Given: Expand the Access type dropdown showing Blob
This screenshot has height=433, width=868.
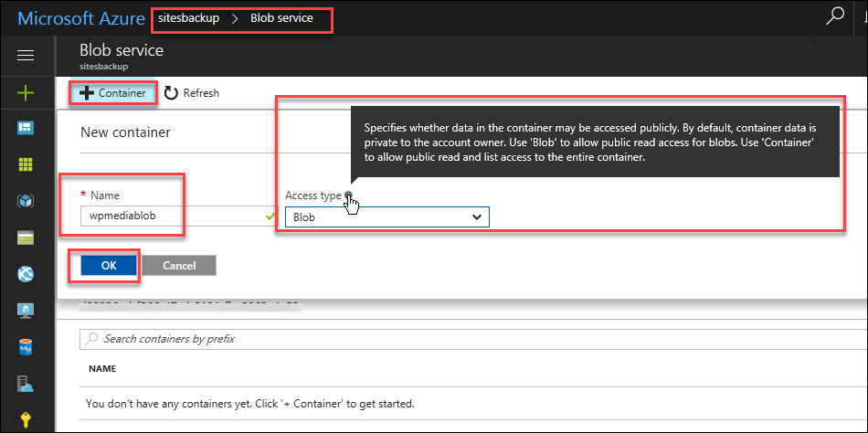Looking at the screenshot, I should click(387, 217).
